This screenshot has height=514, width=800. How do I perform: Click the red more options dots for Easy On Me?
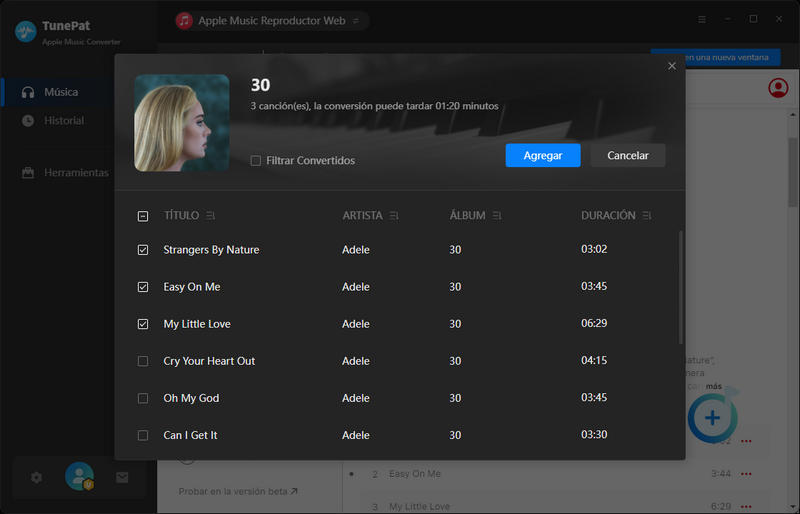746,474
